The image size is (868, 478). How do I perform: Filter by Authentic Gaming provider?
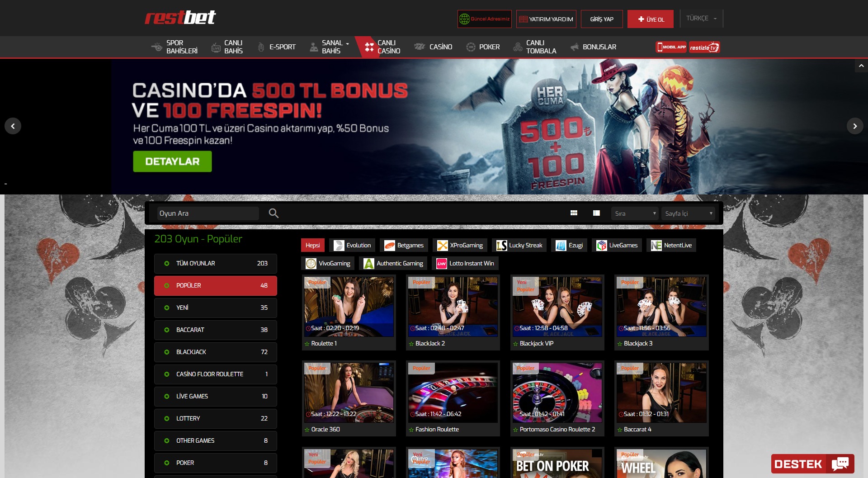pos(393,264)
